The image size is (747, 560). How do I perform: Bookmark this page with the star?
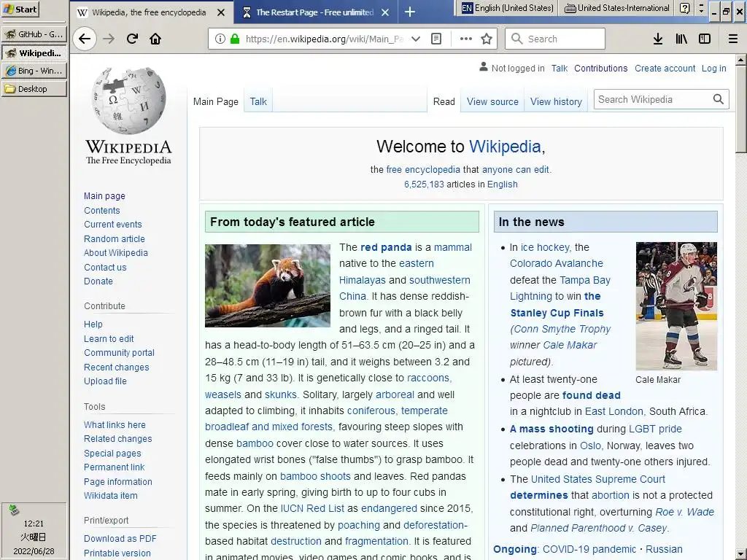click(487, 39)
